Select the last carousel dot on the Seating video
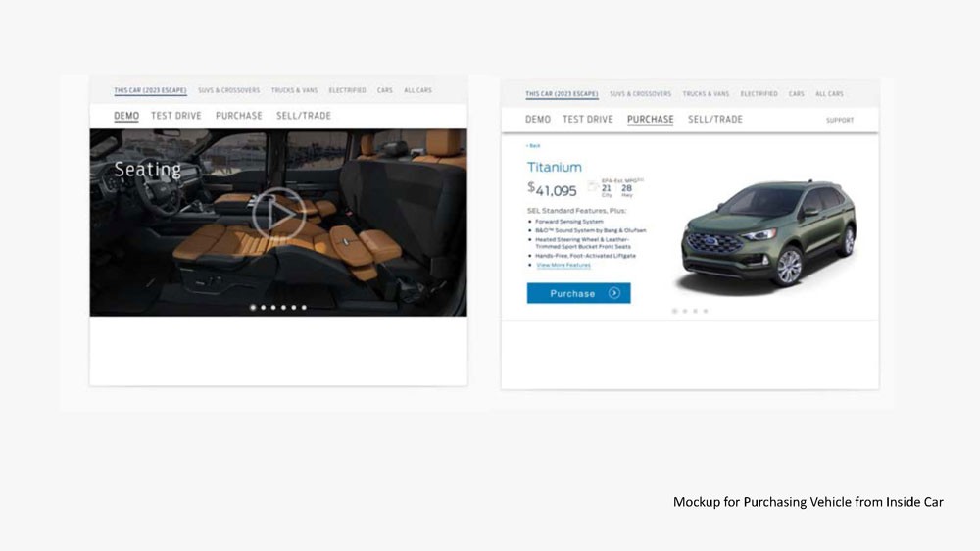 tap(304, 307)
